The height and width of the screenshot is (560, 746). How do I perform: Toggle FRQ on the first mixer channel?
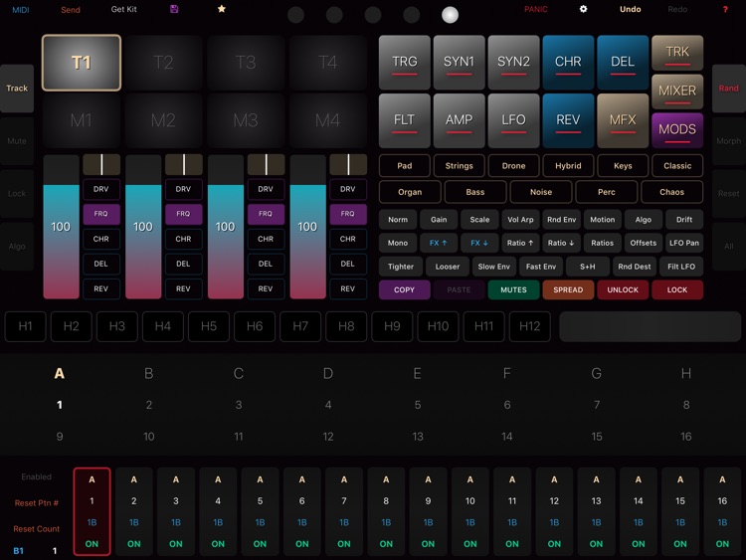(x=101, y=214)
